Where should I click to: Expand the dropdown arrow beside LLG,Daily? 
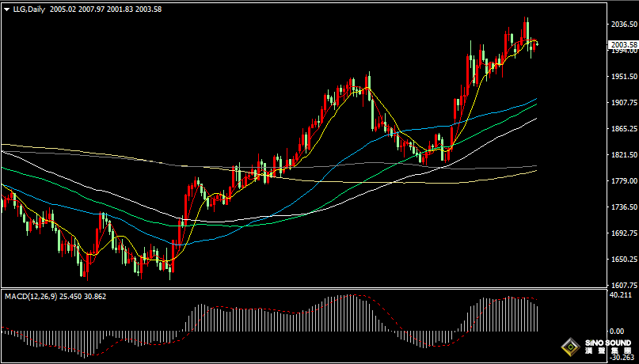point(6,9)
